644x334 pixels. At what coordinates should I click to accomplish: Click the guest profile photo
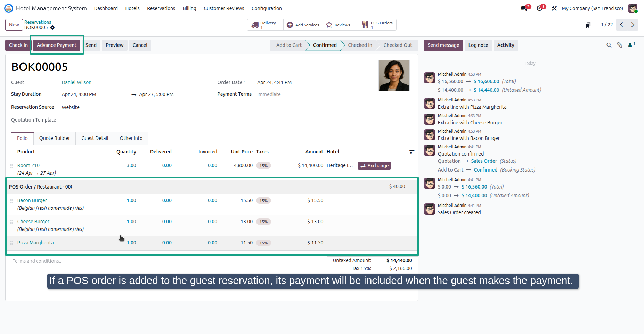394,75
